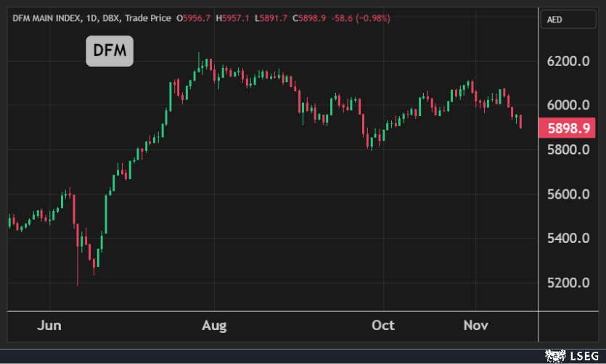
Task: Click the 5200.0 price axis label
Action: click(570, 283)
